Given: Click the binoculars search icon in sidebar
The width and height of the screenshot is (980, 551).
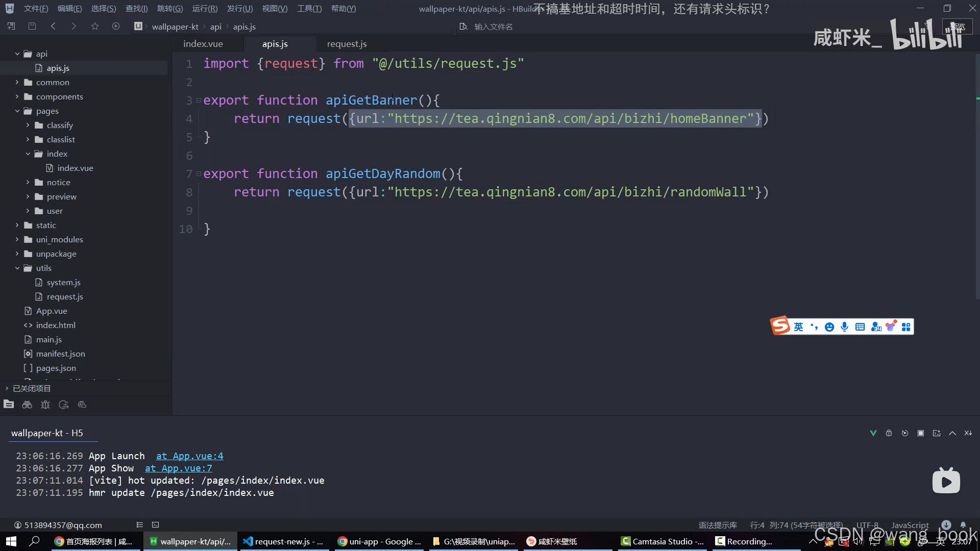Looking at the screenshot, I should pos(27,405).
